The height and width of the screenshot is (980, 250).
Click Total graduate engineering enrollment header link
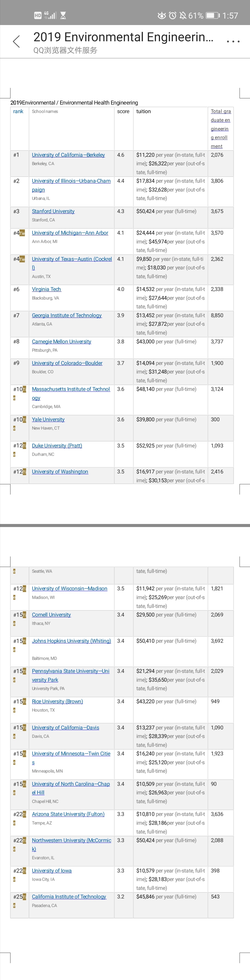tap(220, 129)
